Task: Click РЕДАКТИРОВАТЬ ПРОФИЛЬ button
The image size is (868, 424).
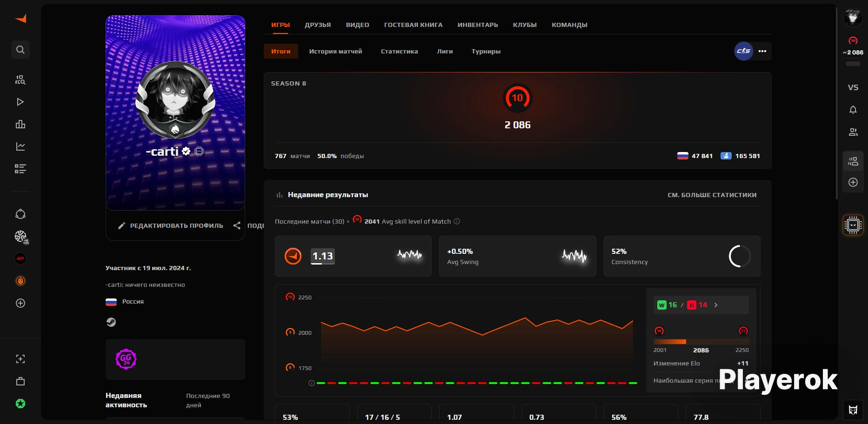Action: (x=170, y=225)
